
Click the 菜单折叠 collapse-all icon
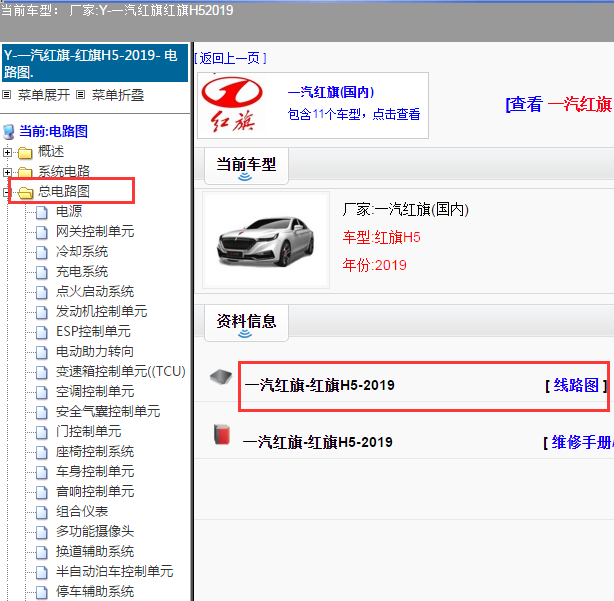(80, 95)
